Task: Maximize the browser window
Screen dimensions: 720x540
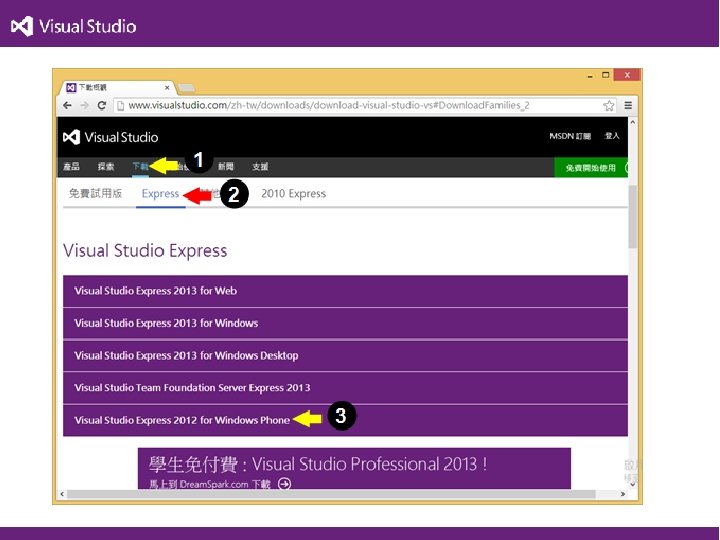Action: tap(606, 75)
